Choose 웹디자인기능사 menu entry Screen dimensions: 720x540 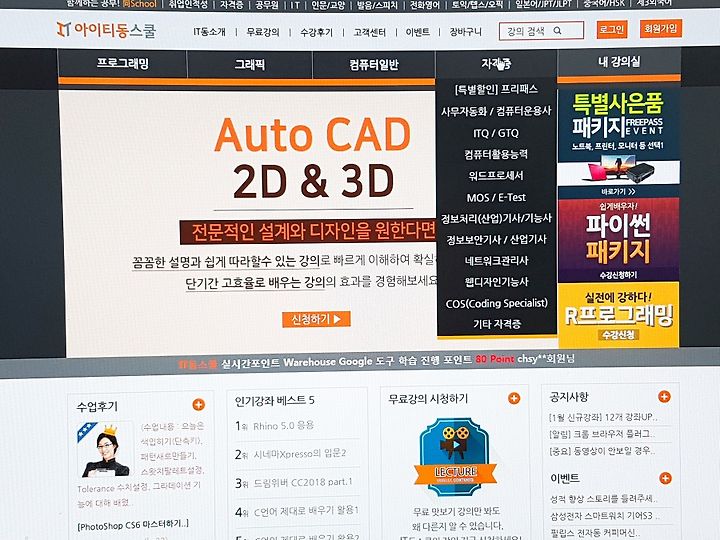(496, 282)
